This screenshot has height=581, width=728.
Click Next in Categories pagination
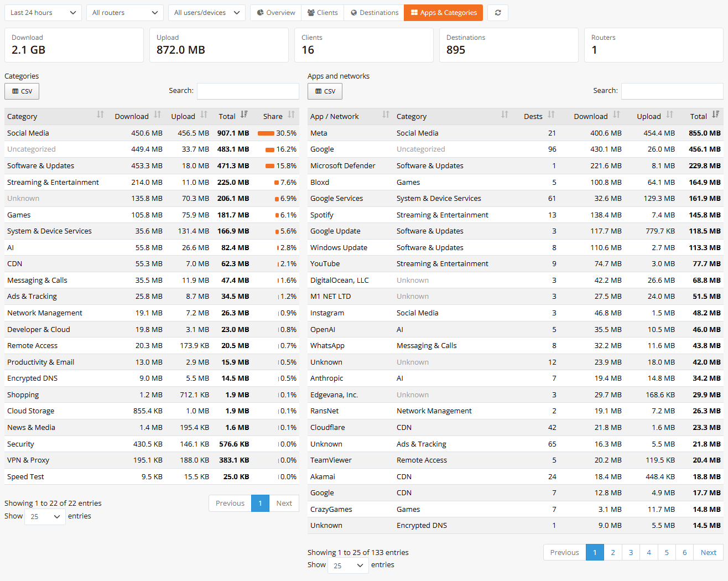(x=284, y=503)
